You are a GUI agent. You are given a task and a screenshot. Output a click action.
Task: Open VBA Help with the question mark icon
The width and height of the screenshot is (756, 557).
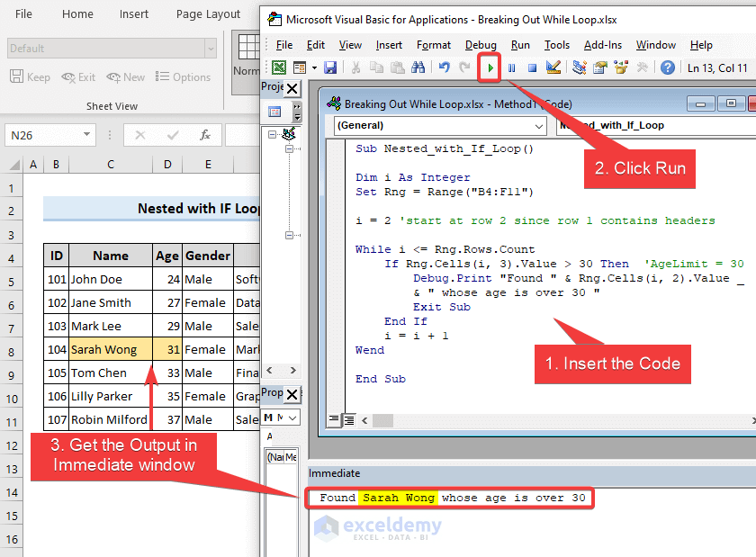point(666,67)
